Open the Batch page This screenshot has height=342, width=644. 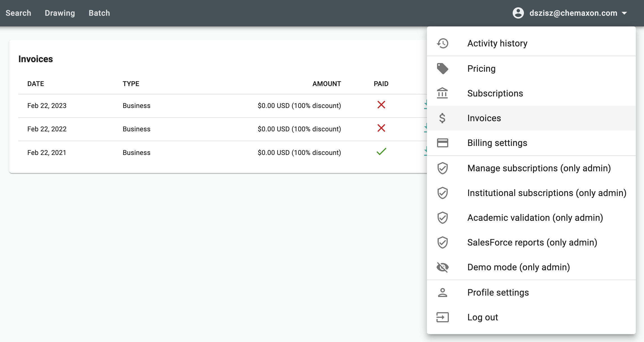tap(99, 13)
